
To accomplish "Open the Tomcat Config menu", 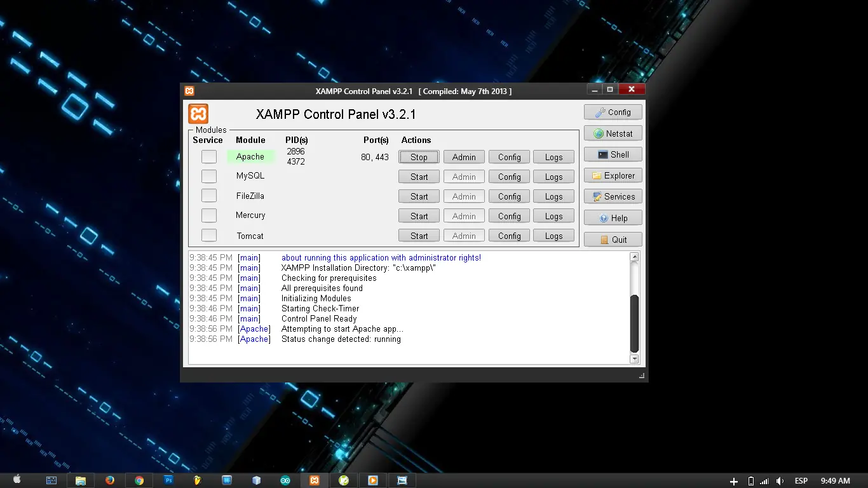I will (x=509, y=236).
